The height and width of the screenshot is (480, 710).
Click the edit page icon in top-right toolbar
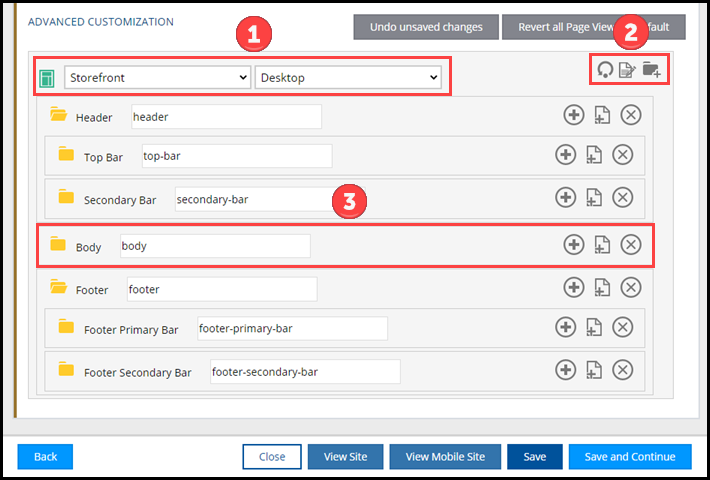(628, 69)
